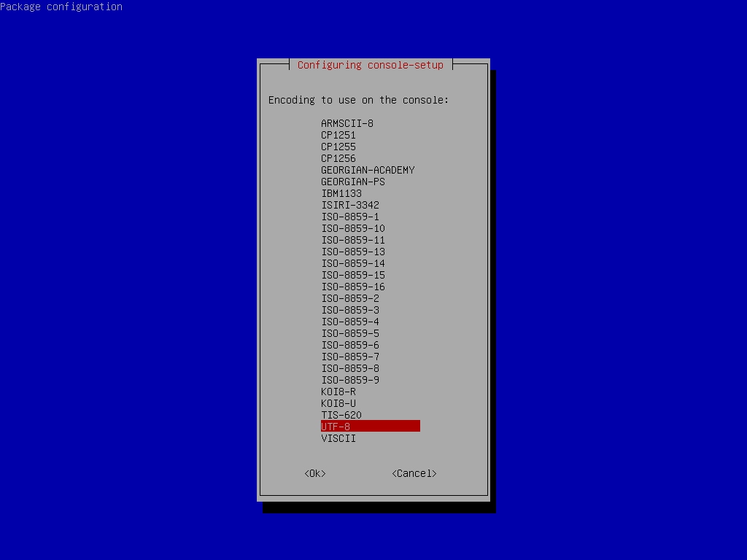This screenshot has width=747, height=560.
Task: Pick VISCII encoding at list bottom
Action: pyautogui.click(x=338, y=438)
